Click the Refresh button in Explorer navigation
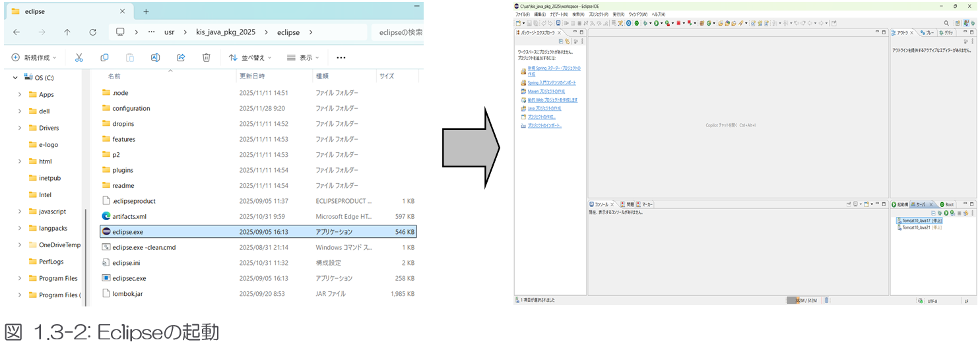The image size is (980, 344). [92, 32]
